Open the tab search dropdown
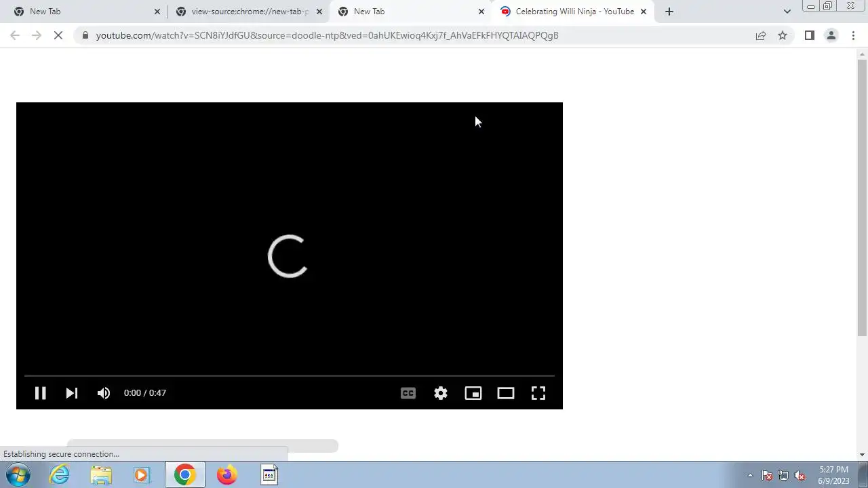 [787, 12]
